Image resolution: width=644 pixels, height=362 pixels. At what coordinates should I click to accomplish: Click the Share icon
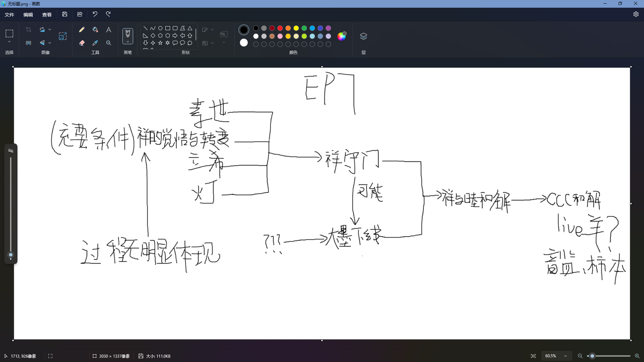click(x=80, y=14)
